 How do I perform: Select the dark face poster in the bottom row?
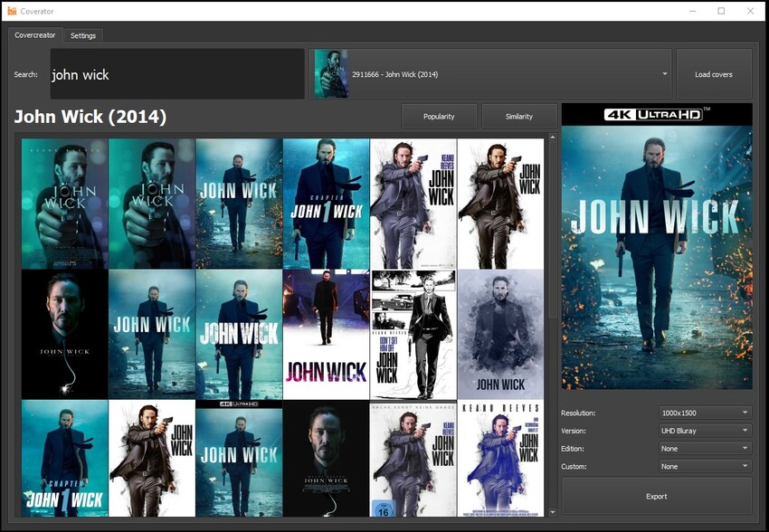tap(326, 459)
